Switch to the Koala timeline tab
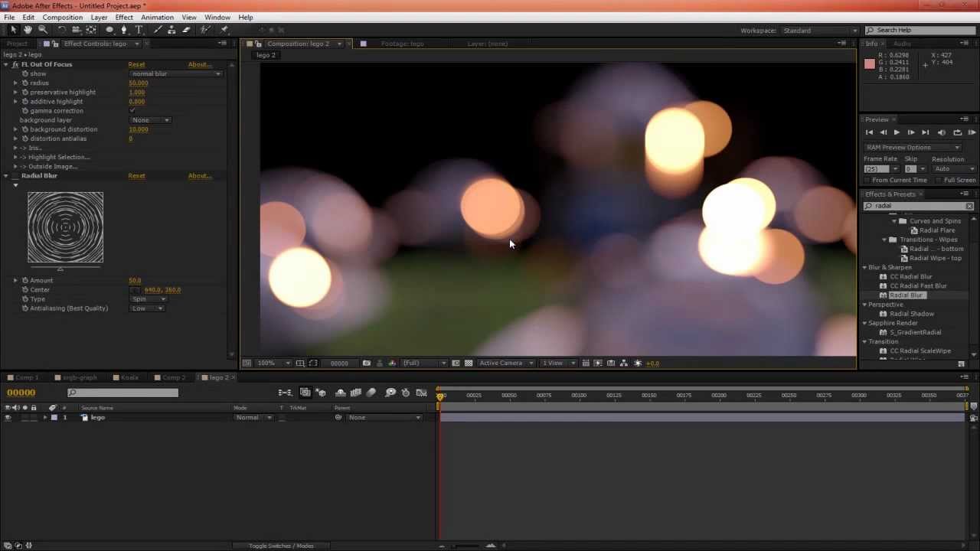The width and height of the screenshot is (980, 551). click(129, 377)
